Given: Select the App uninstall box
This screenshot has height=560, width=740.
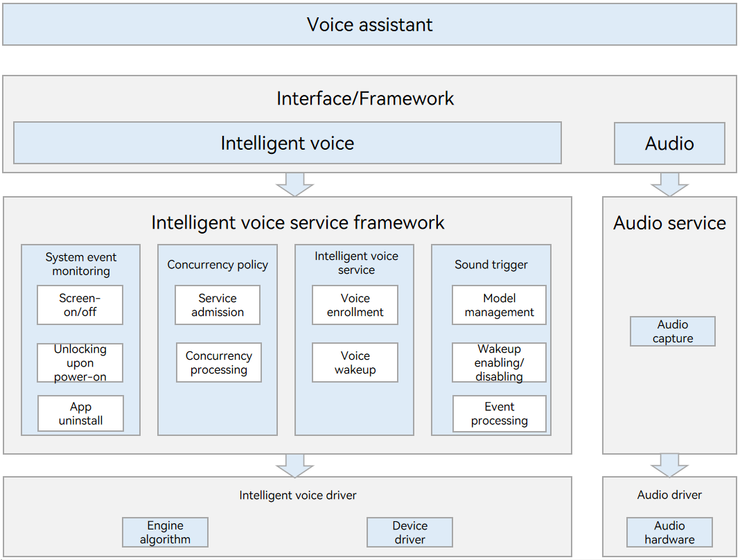Looking at the screenshot, I should (80, 414).
